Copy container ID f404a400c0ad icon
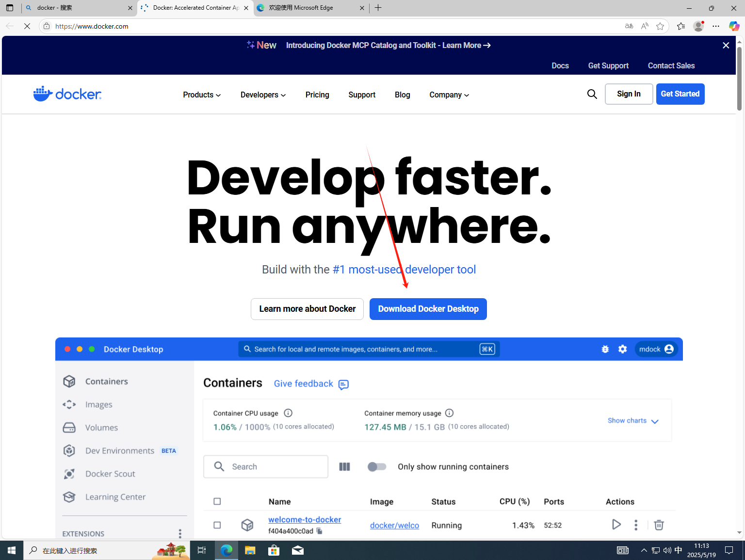This screenshot has width=745, height=560. (319, 531)
